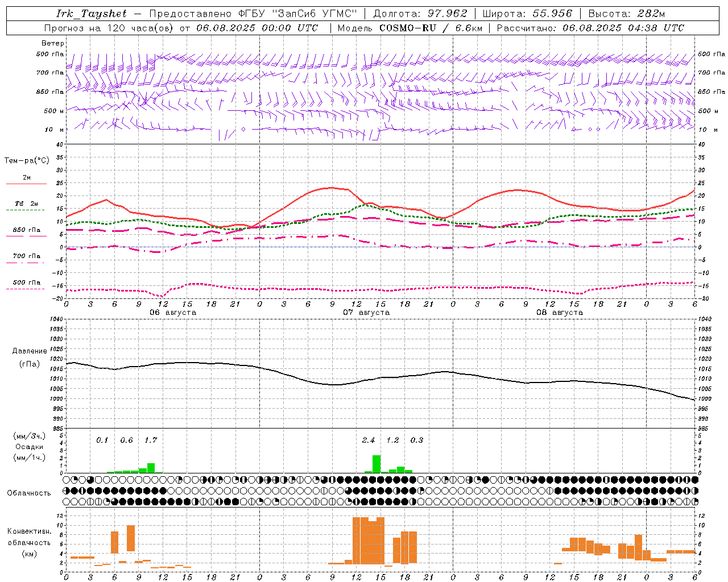Image resolution: width=728 pixels, height=582 pixels.
Task: Click the 07 августа date label
Action: pyautogui.click(x=366, y=313)
